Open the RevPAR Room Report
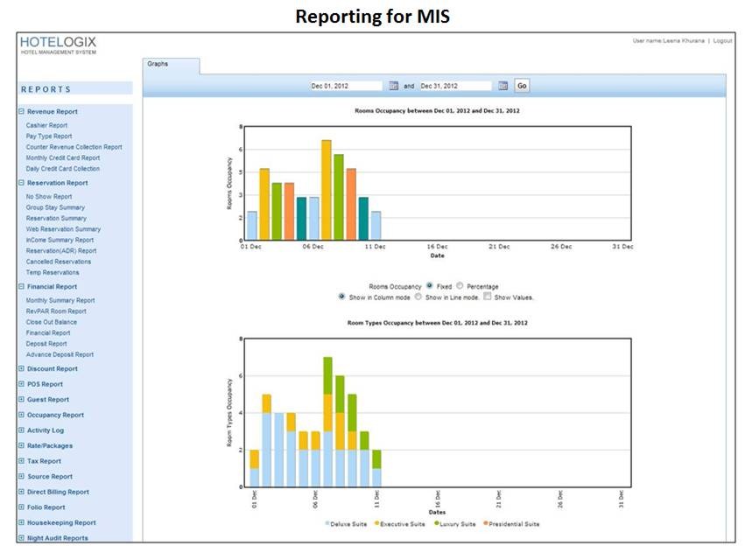The width and height of the screenshot is (752, 560). [x=56, y=311]
